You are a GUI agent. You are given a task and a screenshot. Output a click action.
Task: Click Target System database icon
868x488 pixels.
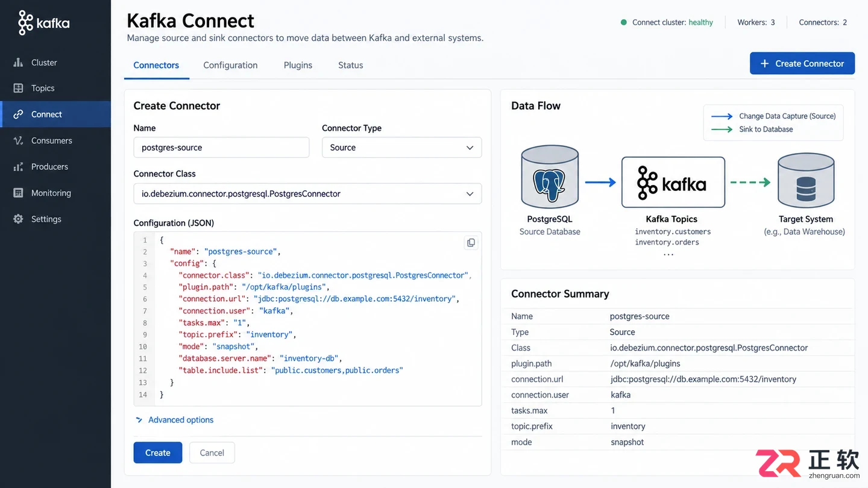806,180
